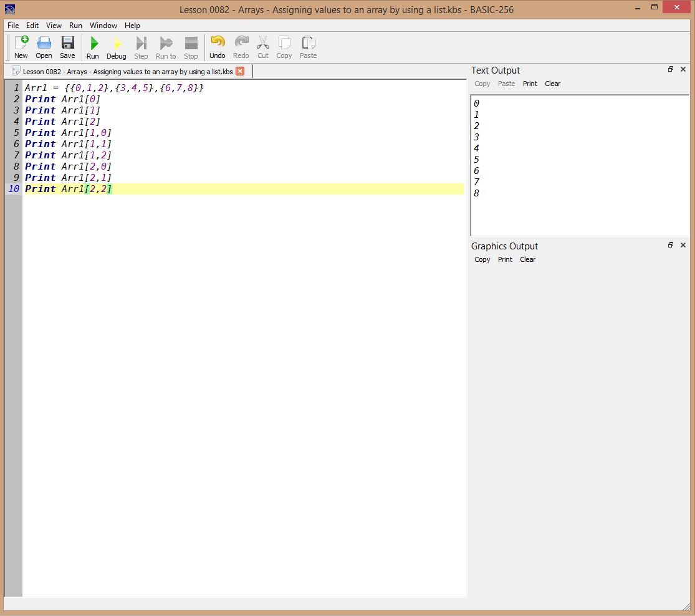Close the Lesson 0082 file tab
695x616 pixels.
point(240,71)
